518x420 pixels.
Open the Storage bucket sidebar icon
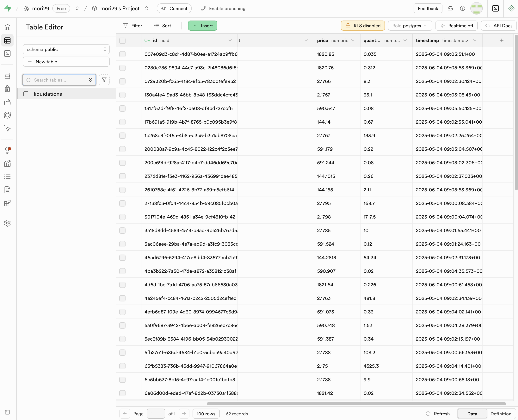pos(8,102)
